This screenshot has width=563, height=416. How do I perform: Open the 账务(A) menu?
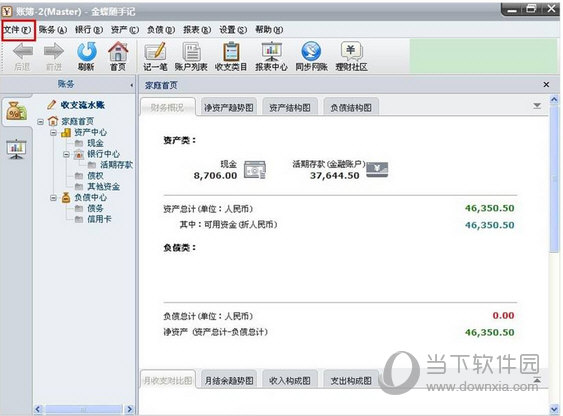point(53,30)
